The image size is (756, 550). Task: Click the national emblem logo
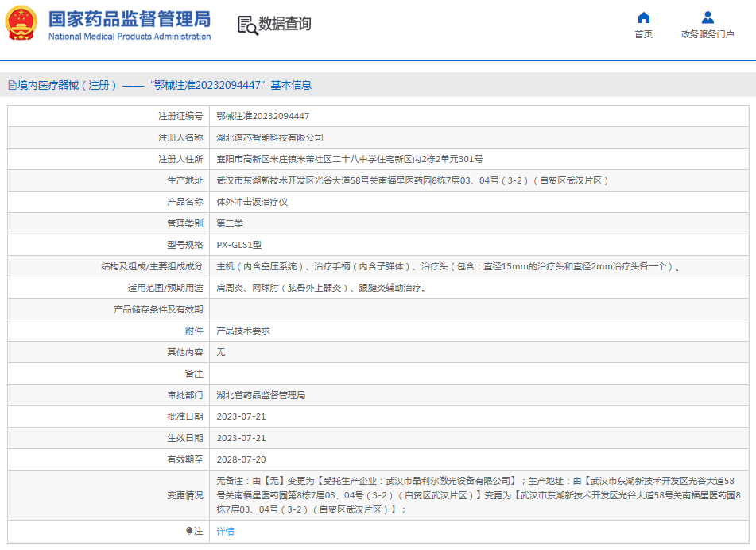pos(21,24)
